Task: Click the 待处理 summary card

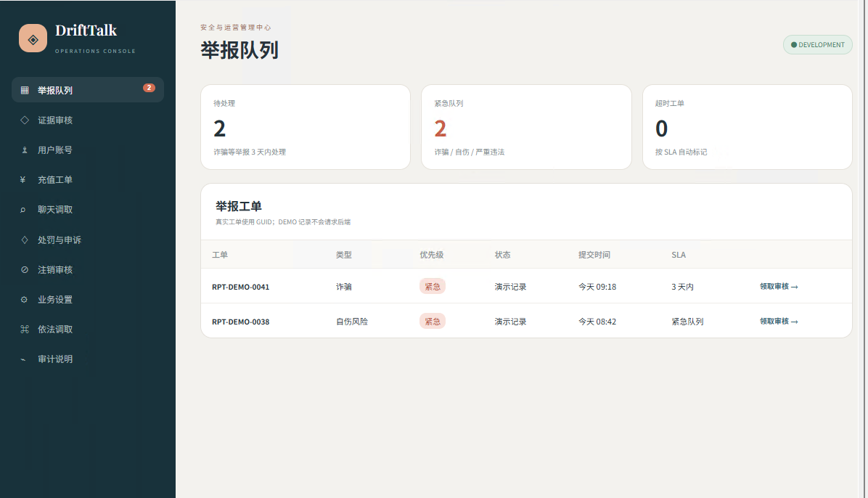Action: coord(306,127)
